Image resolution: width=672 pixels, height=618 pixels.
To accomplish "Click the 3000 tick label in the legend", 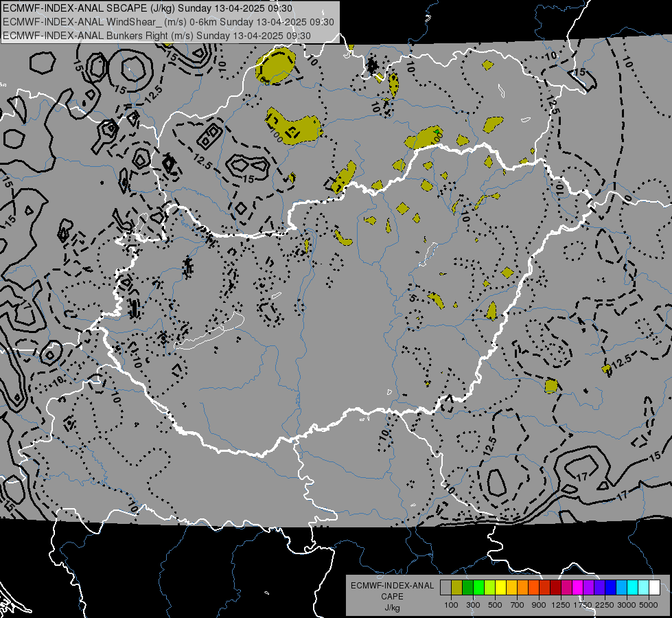I will tap(627, 605).
